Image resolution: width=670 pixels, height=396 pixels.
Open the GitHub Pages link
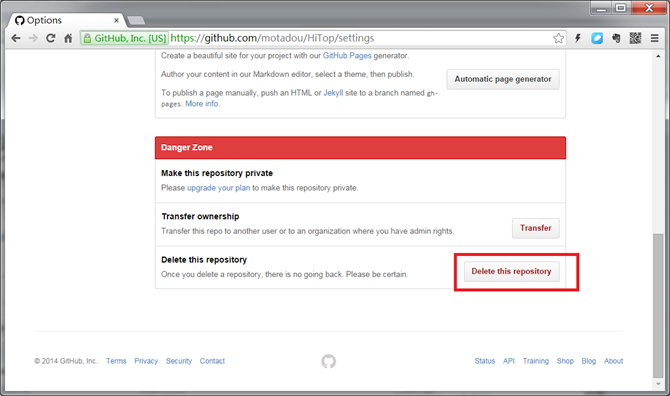coord(347,56)
